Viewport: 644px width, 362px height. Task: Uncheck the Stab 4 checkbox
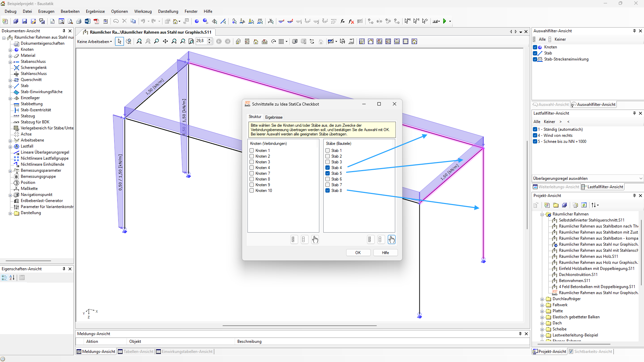[x=327, y=168]
